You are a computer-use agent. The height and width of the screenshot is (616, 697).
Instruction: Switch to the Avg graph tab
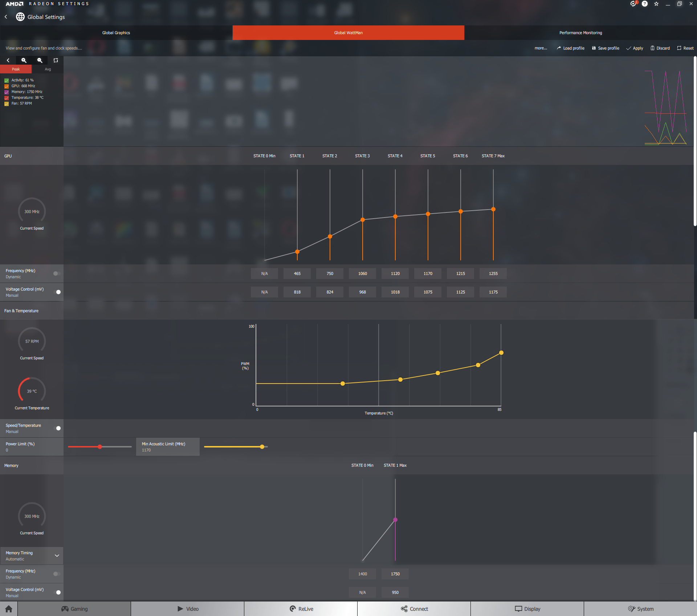click(x=48, y=69)
